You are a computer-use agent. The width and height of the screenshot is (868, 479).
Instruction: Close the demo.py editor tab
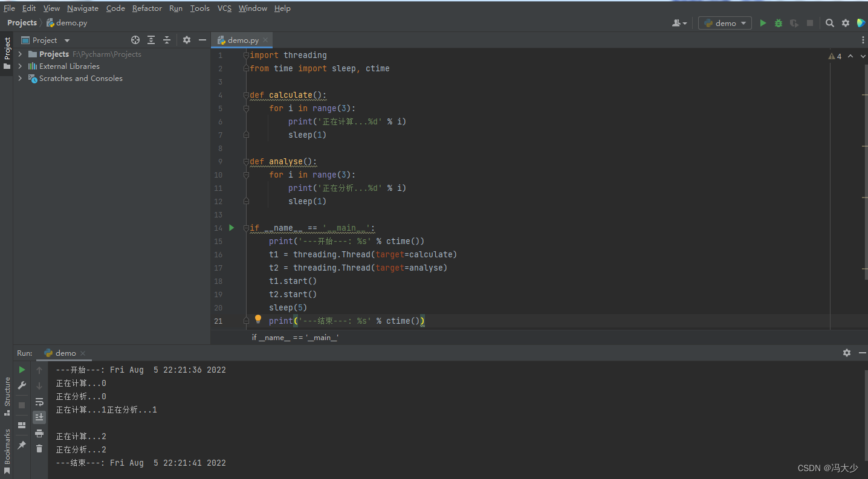click(266, 40)
